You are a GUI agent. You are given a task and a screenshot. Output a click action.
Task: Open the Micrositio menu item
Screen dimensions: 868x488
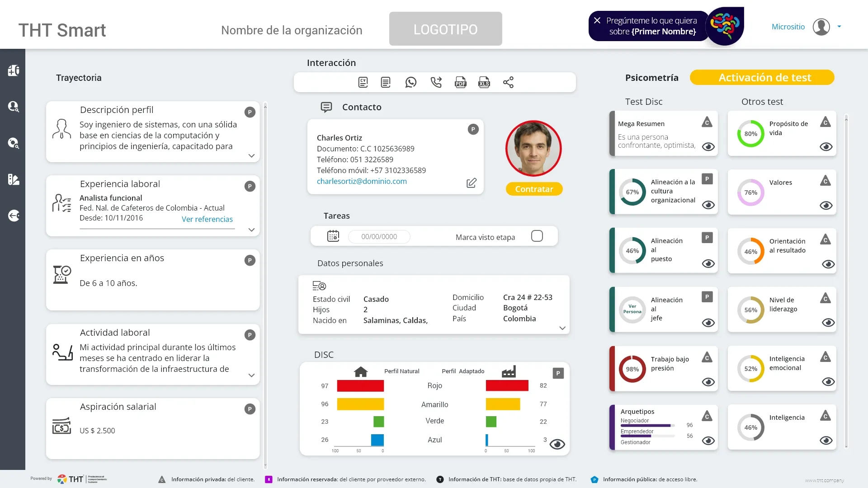pos(788,27)
